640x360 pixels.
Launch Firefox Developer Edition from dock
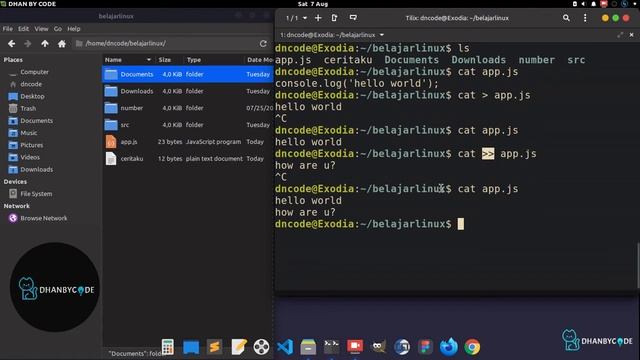click(x=449, y=347)
